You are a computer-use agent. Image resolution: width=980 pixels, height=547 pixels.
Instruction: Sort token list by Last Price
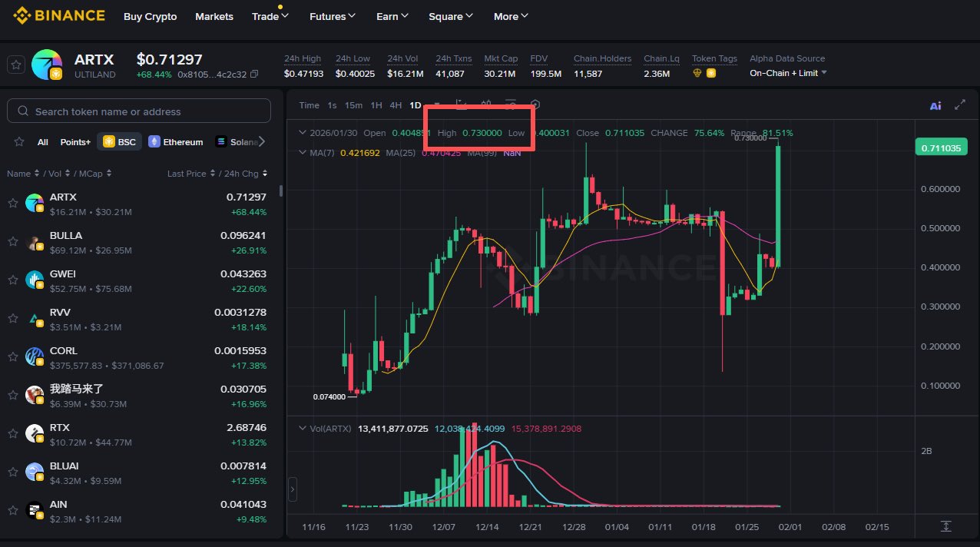(190, 174)
